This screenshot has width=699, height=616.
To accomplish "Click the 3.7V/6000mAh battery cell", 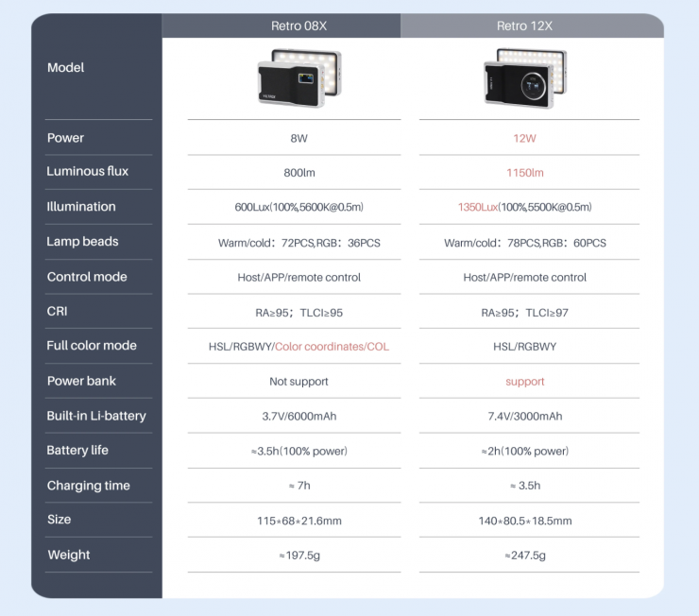I will click(x=298, y=417).
